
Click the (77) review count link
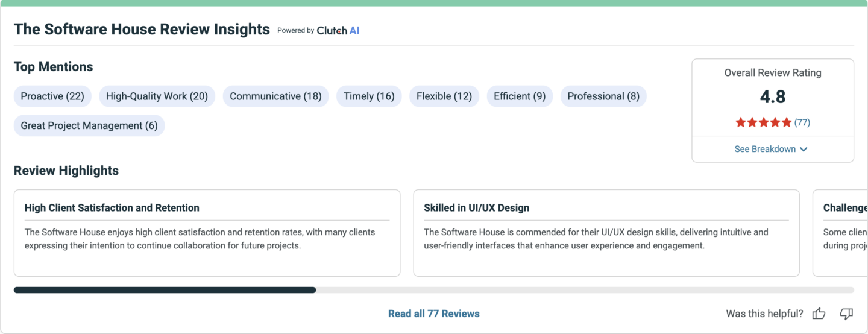[802, 122]
